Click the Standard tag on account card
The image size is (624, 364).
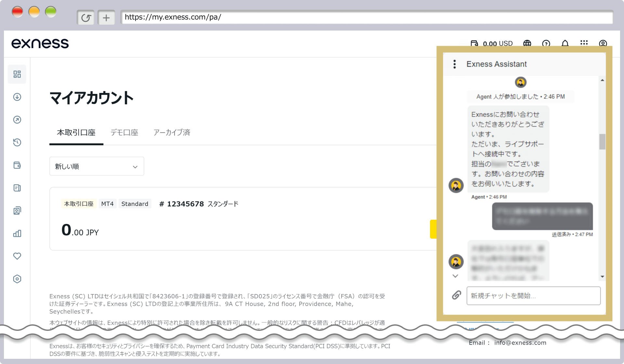[x=135, y=204]
